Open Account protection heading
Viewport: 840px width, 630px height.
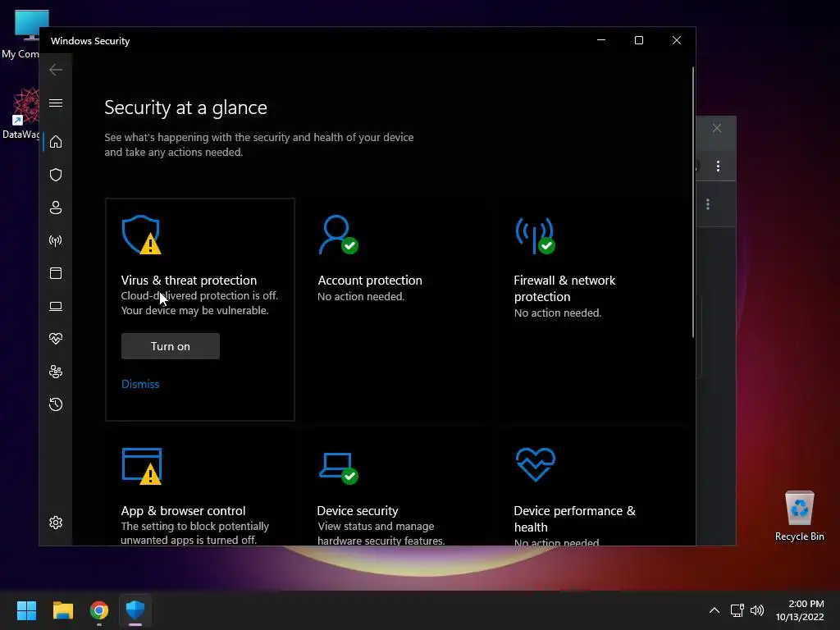pos(370,281)
